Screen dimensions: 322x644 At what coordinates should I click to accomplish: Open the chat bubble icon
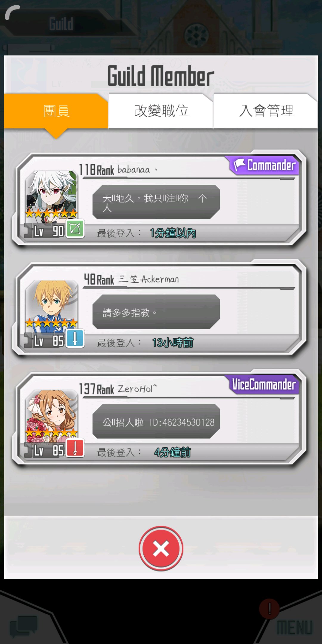[24, 626]
